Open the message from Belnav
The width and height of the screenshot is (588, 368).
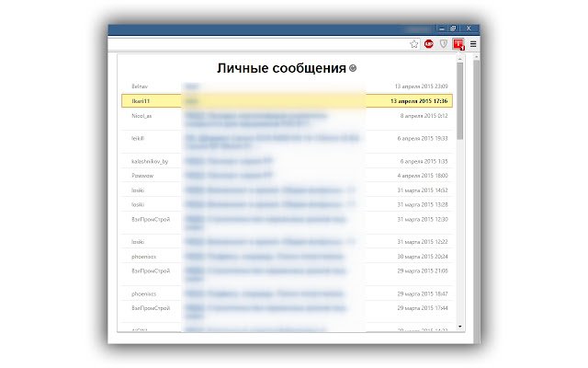pyautogui.click(x=287, y=86)
